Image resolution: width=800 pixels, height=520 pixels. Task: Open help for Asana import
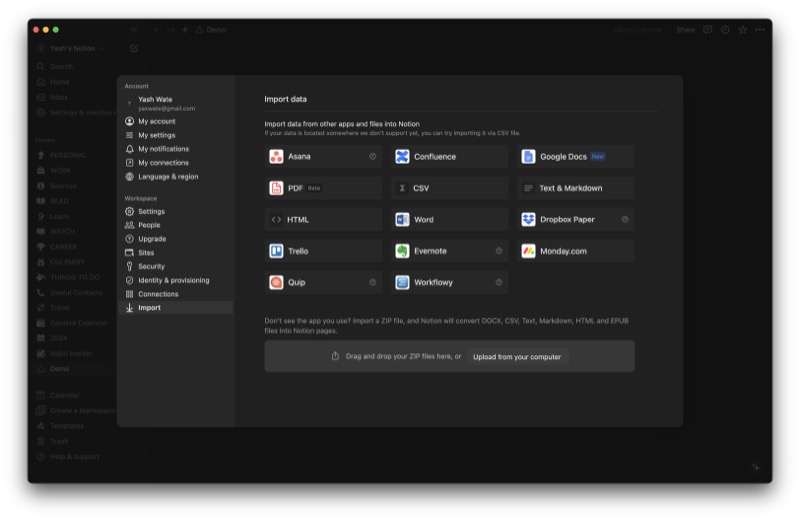point(372,157)
